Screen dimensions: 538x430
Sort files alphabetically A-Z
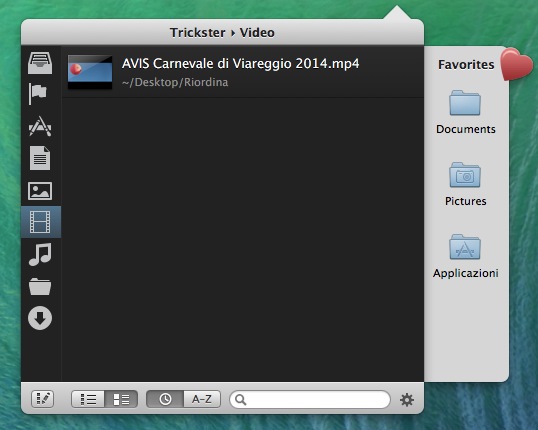pos(202,399)
